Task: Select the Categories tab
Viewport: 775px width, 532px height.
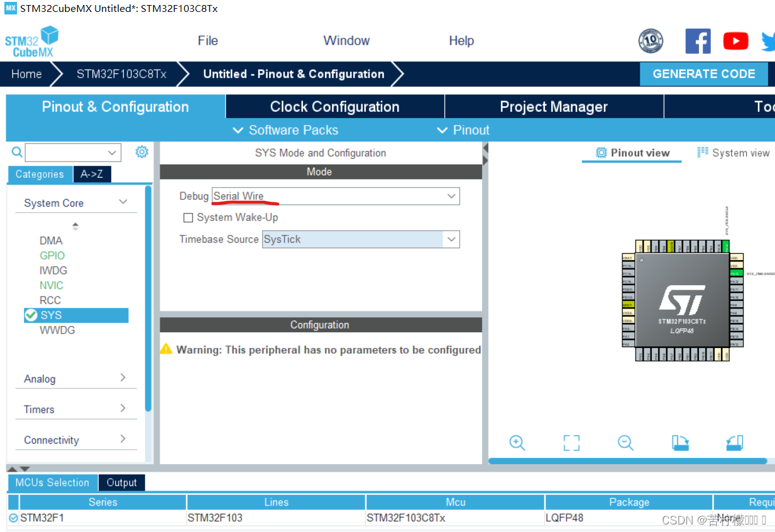Action: [x=40, y=174]
